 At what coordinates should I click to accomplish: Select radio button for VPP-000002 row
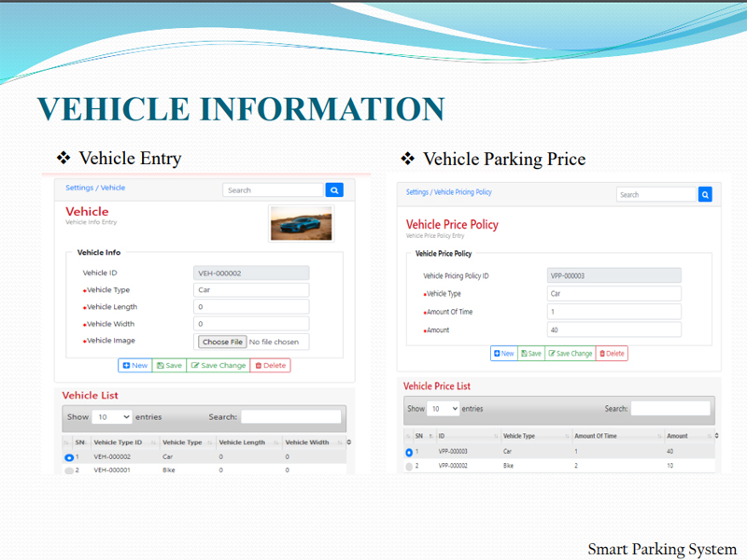pyautogui.click(x=409, y=466)
